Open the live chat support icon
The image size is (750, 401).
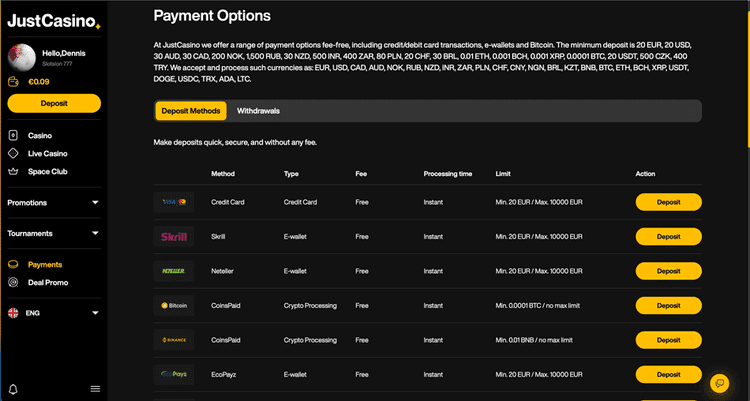[719, 383]
